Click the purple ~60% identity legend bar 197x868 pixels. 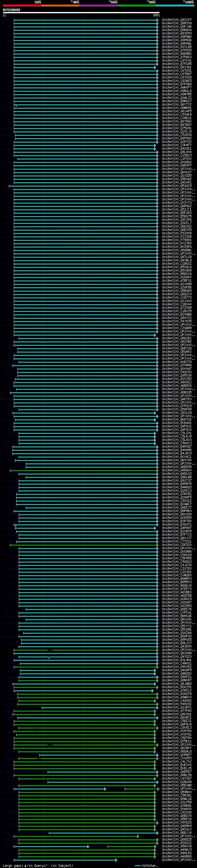point(98,6)
